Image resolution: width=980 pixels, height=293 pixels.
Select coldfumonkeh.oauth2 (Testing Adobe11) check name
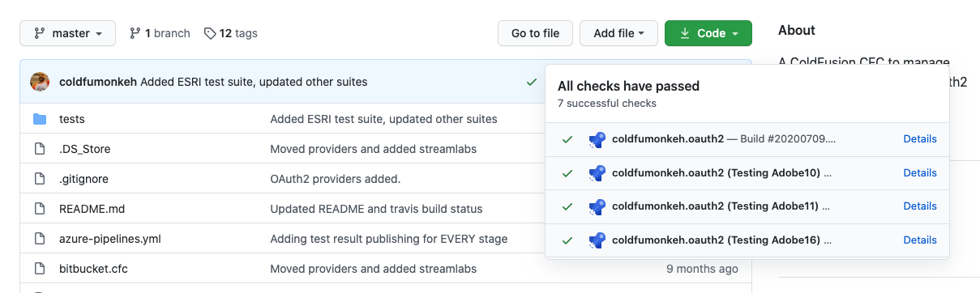pos(717,206)
